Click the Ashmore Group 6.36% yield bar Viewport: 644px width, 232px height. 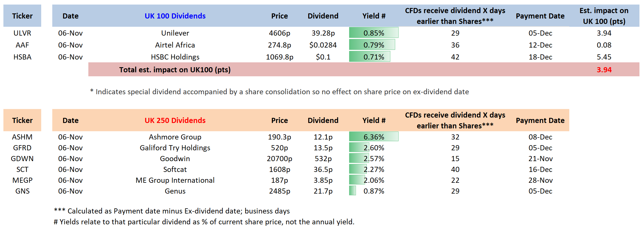pos(374,137)
